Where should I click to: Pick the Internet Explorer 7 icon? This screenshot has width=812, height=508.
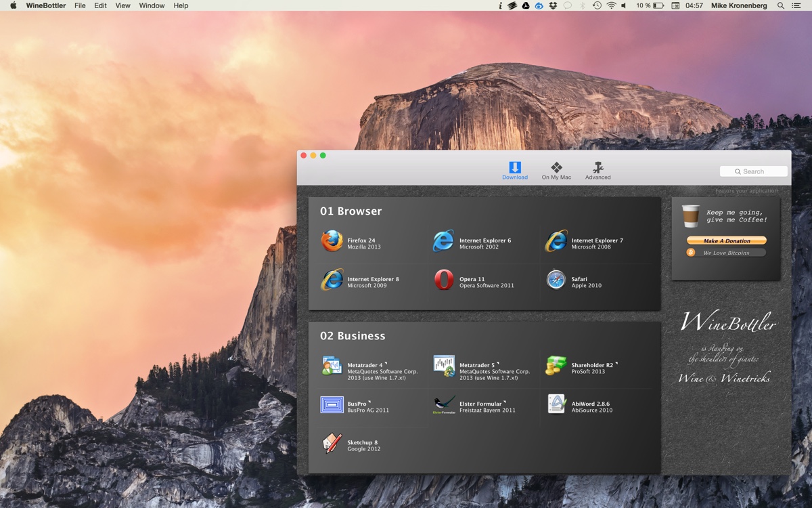pyautogui.click(x=556, y=240)
